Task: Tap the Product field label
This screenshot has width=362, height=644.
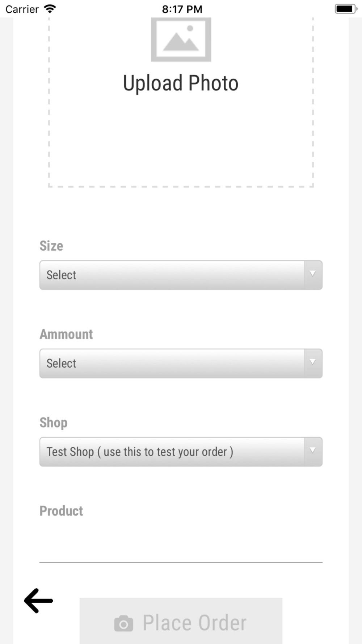Action: pyautogui.click(x=61, y=511)
